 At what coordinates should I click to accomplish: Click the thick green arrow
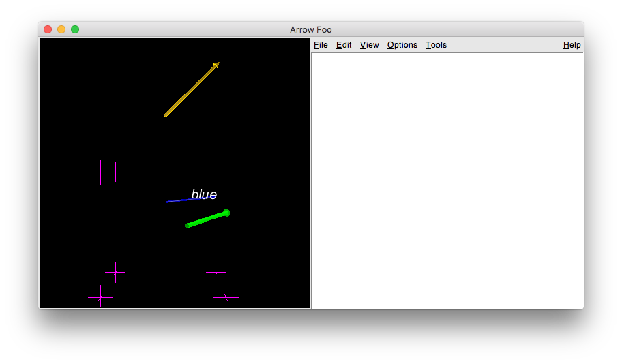[x=207, y=219]
